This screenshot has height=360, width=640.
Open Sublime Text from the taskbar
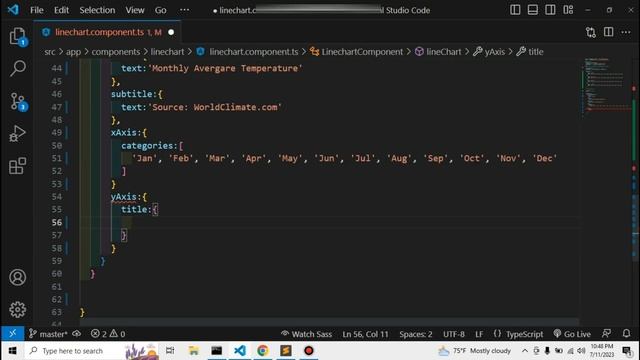tap(286, 351)
